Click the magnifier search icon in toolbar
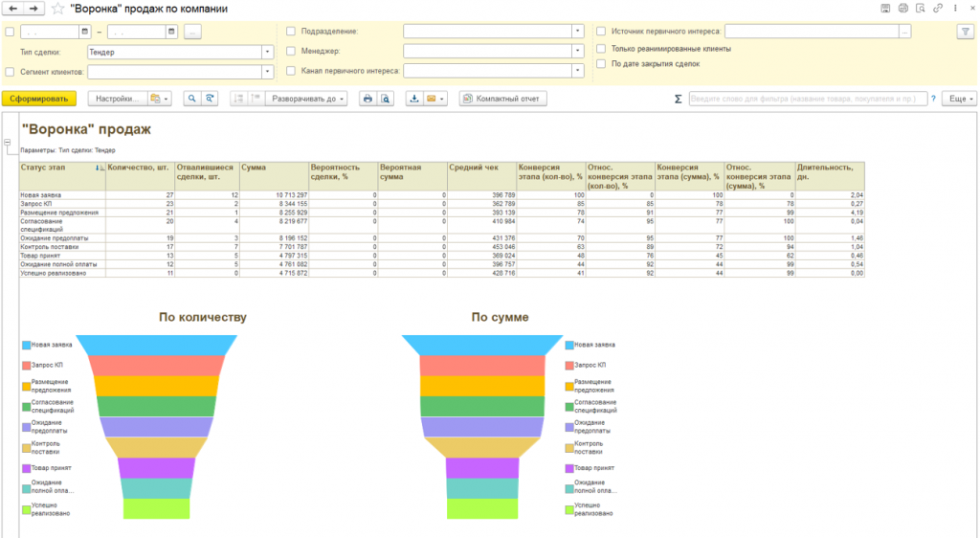Image resolution: width=980 pixels, height=538 pixels. pyautogui.click(x=191, y=99)
